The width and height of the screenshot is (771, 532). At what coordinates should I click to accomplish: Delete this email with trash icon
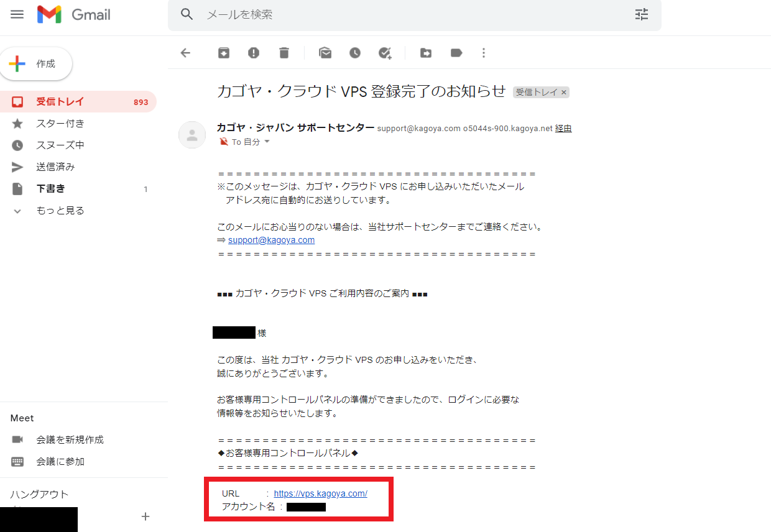tap(284, 53)
